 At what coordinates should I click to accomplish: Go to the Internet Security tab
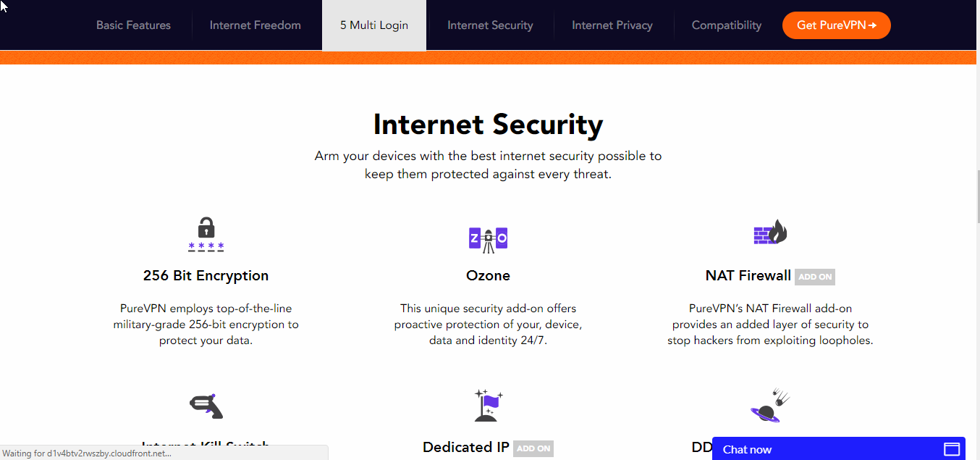pyautogui.click(x=490, y=25)
